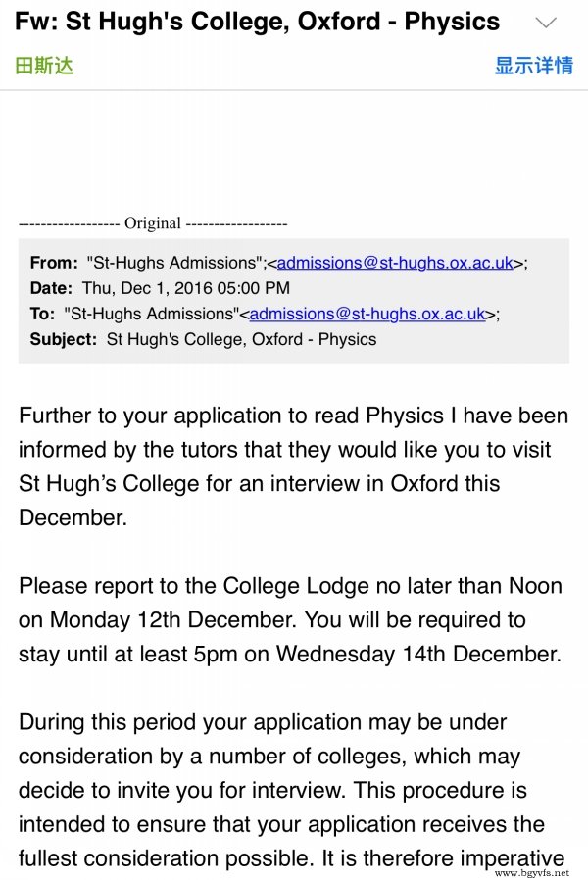The width and height of the screenshot is (588, 880).
Task: Tap "St-Hughs Admissions" name in From line
Action: coord(174,263)
